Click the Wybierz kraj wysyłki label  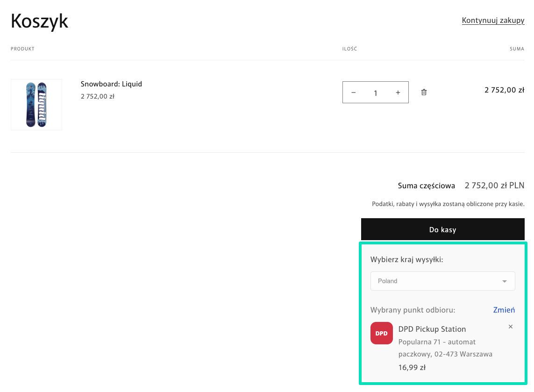(406, 259)
